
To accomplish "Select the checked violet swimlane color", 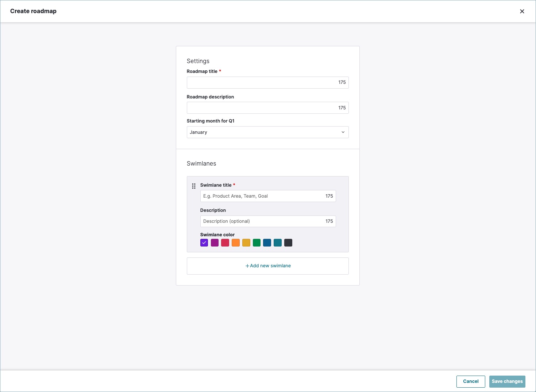I will (204, 243).
